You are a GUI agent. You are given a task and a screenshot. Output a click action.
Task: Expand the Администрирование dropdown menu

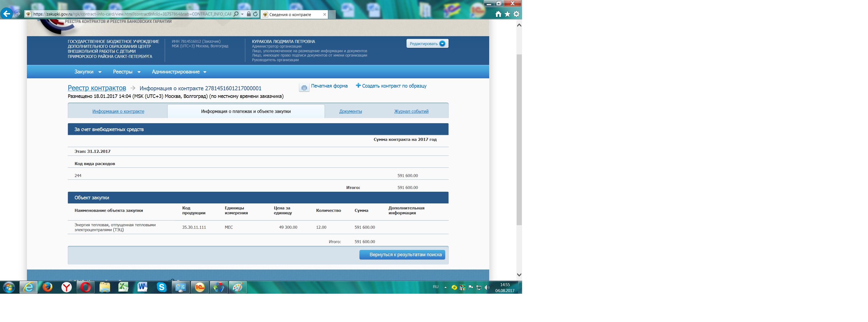click(179, 72)
